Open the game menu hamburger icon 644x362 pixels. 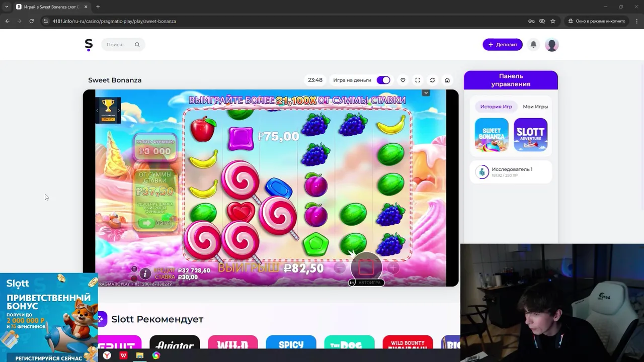[x=134, y=269]
